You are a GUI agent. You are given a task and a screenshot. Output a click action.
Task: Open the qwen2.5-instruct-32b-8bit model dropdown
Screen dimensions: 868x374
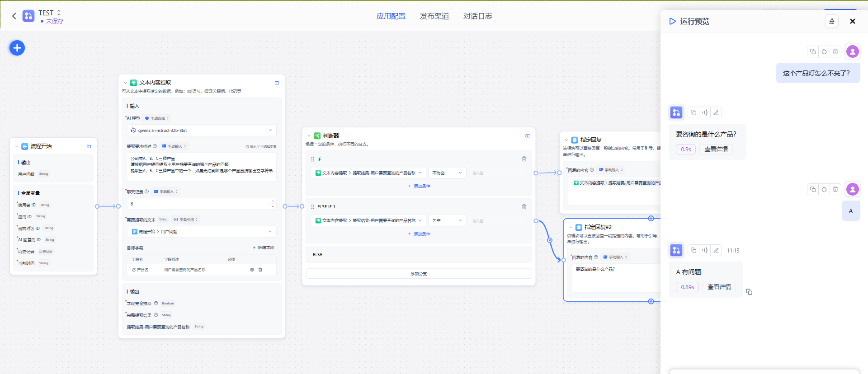point(202,131)
